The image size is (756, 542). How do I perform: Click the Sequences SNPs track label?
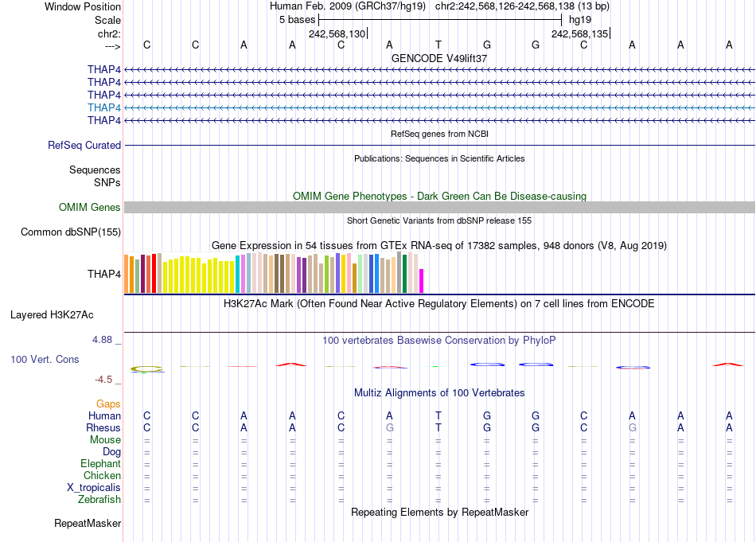95,176
